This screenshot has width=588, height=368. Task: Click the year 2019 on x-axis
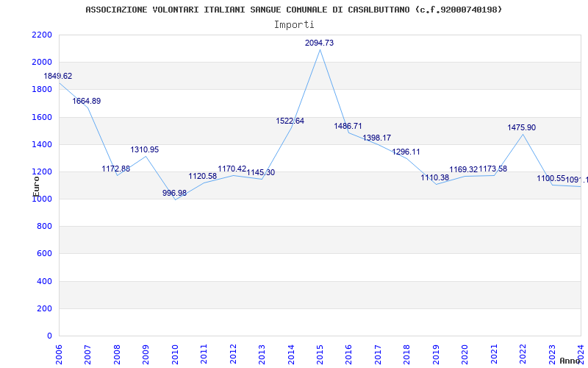(x=436, y=354)
